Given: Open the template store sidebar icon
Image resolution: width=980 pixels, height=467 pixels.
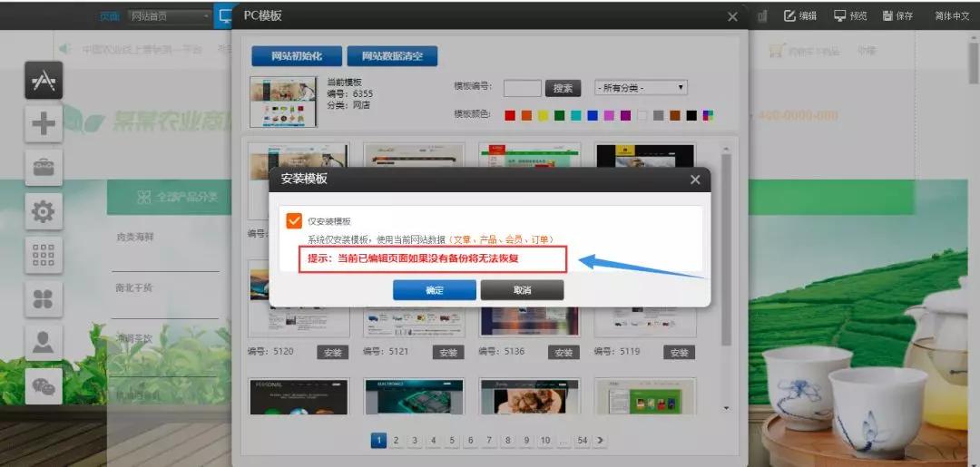Looking at the screenshot, I should (44, 82).
